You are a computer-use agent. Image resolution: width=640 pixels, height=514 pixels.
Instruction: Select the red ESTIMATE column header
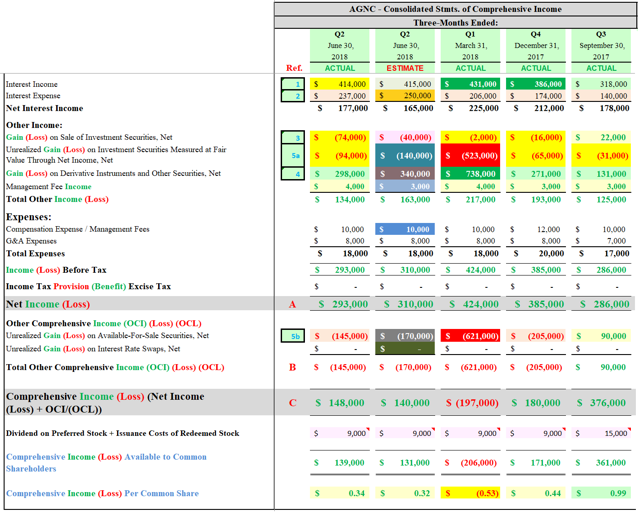pyautogui.click(x=405, y=68)
